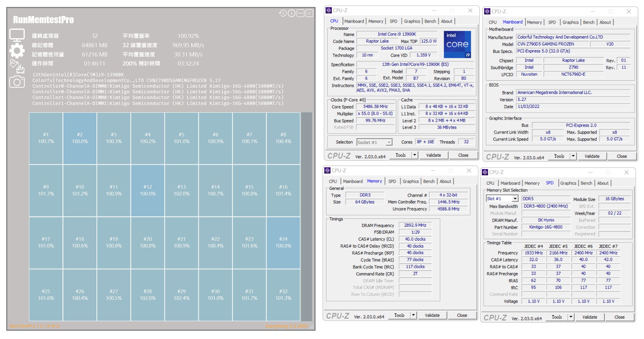The width and height of the screenshot is (644, 339).
Task: Click the Uncore Frequency 4588.8 MHz value
Action: [448, 209]
